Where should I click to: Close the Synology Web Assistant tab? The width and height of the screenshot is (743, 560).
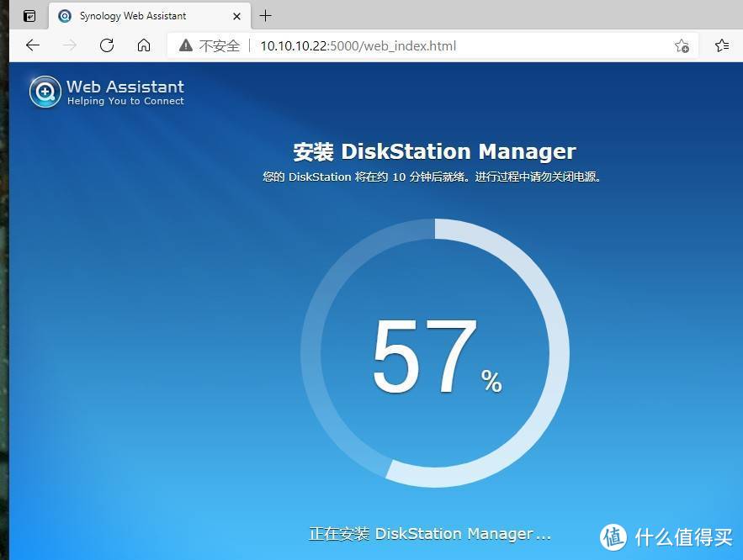236,16
